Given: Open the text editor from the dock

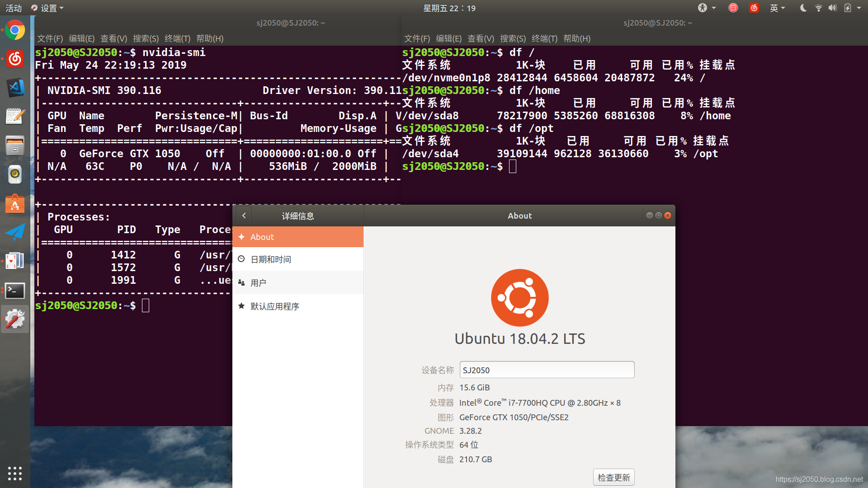Looking at the screenshot, I should coord(15,117).
